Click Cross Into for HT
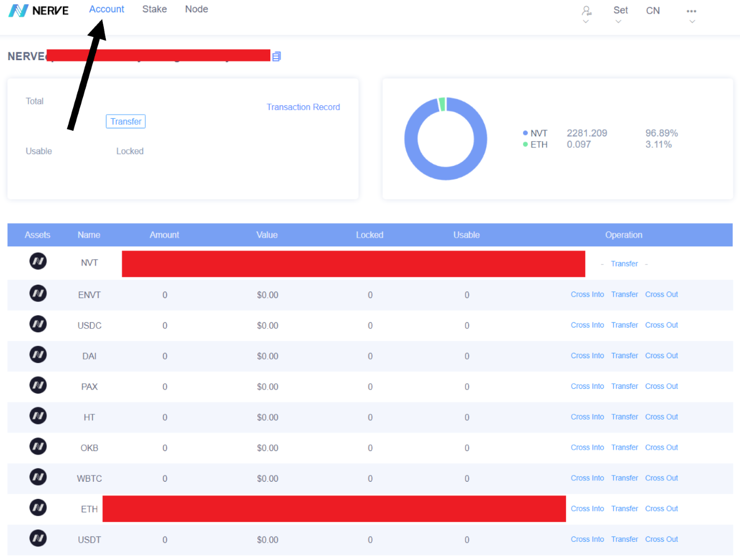The image size is (740, 560). pyautogui.click(x=587, y=417)
